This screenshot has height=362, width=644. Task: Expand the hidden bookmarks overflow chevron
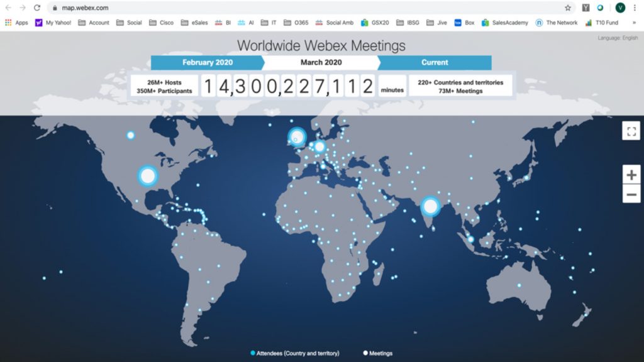pyautogui.click(x=634, y=23)
